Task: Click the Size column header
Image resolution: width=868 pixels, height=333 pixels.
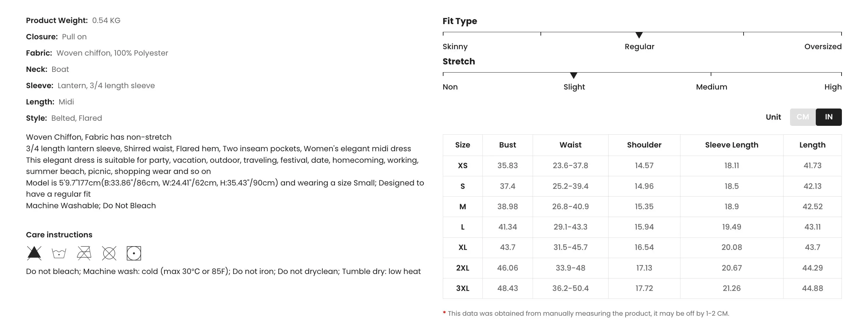Action: [x=462, y=145]
